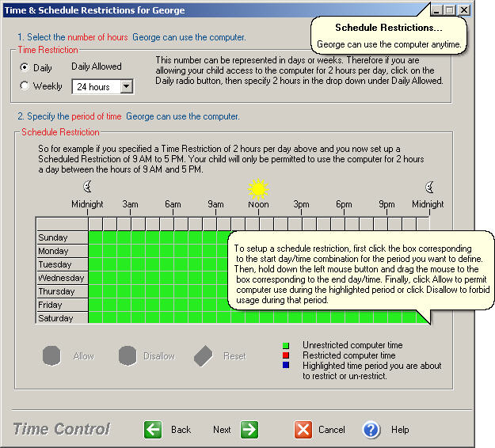Click the Help button label

[400, 430]
